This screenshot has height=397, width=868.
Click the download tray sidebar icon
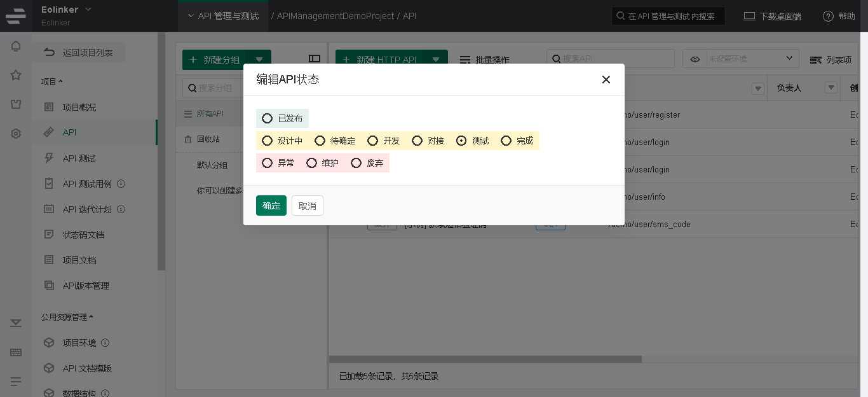click(x=16, y=323)
